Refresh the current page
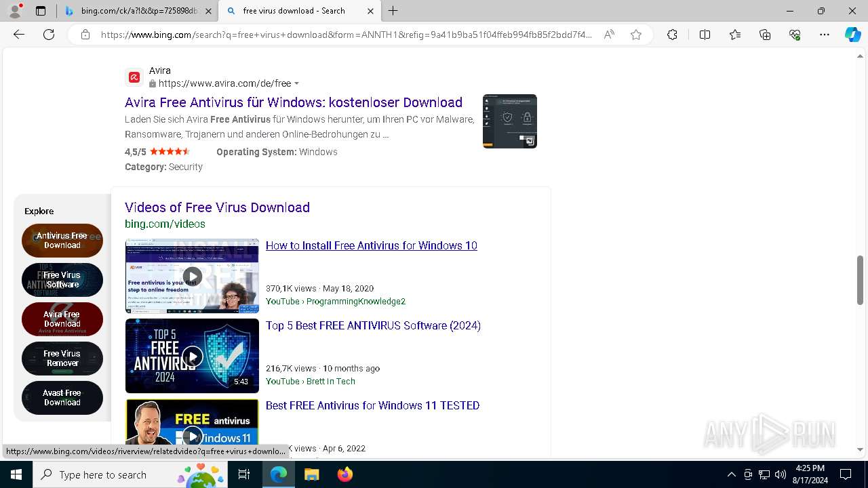 (x=49, y=35)
